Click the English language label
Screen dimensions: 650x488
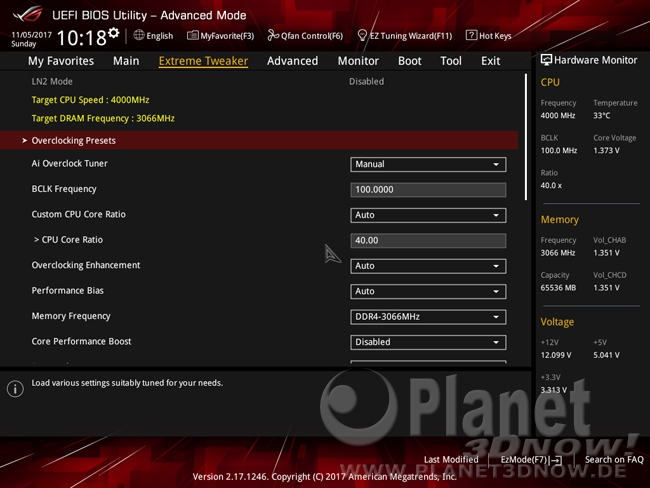(x=160, y=36)
